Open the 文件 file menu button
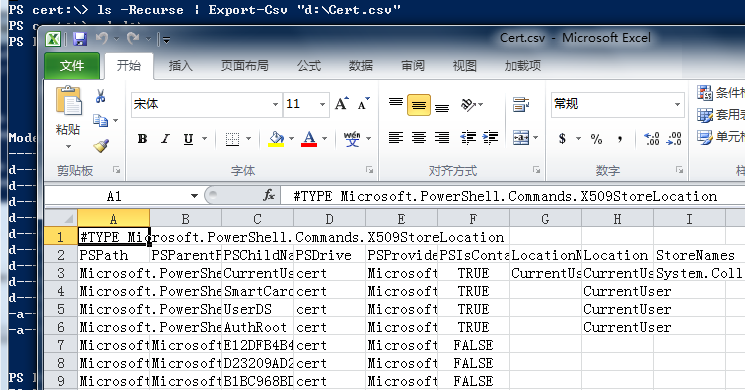 [x=72, y=66]
